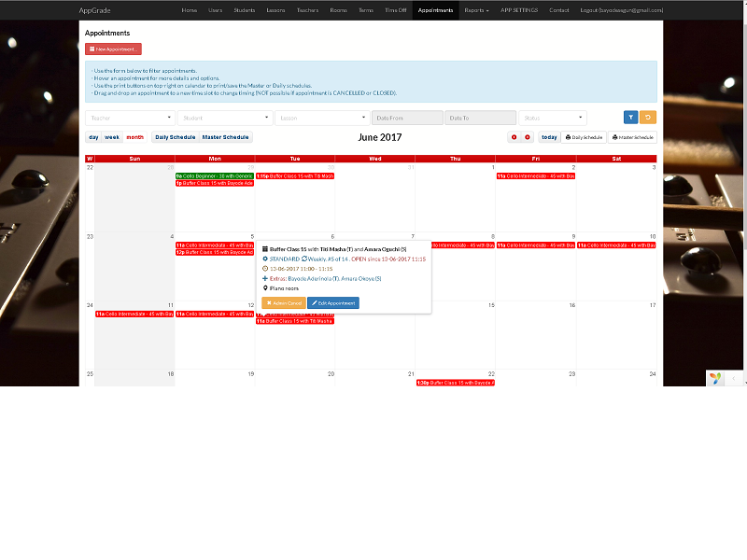Open the Reports menu in navbar
Viewport: 747px width, 560px height.
click(x=476, y=10)
